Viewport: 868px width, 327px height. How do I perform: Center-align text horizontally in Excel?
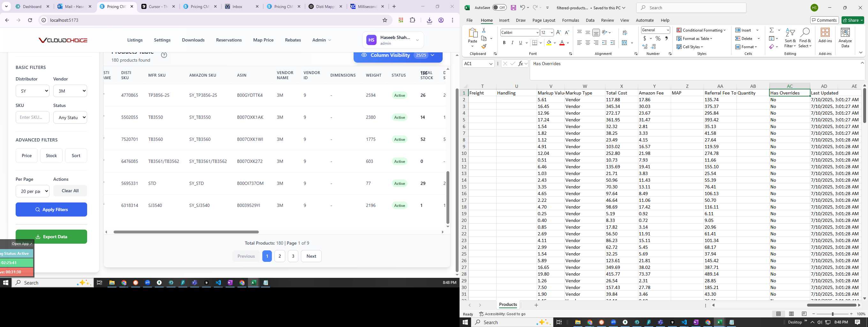click(587, 42)
